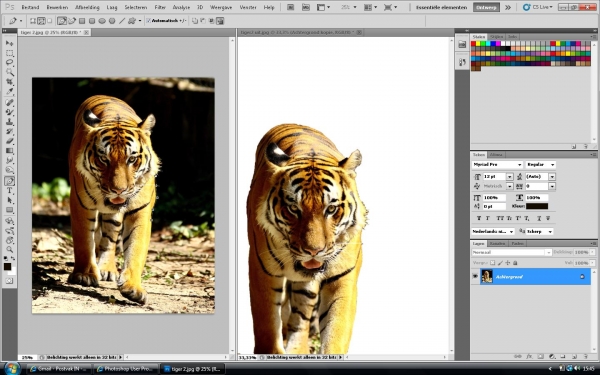Swap foreground and background colors
This screenshot has height=375, width=600.
(x=13, y=259)
